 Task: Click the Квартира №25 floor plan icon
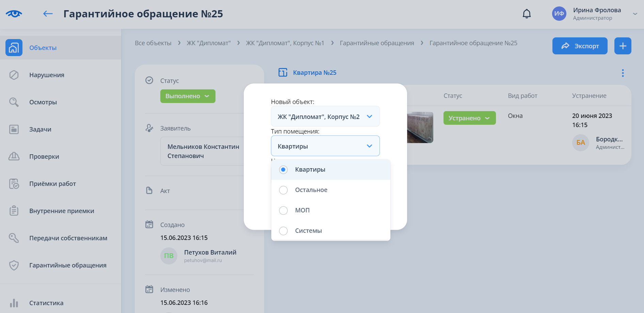click(283, 73)
